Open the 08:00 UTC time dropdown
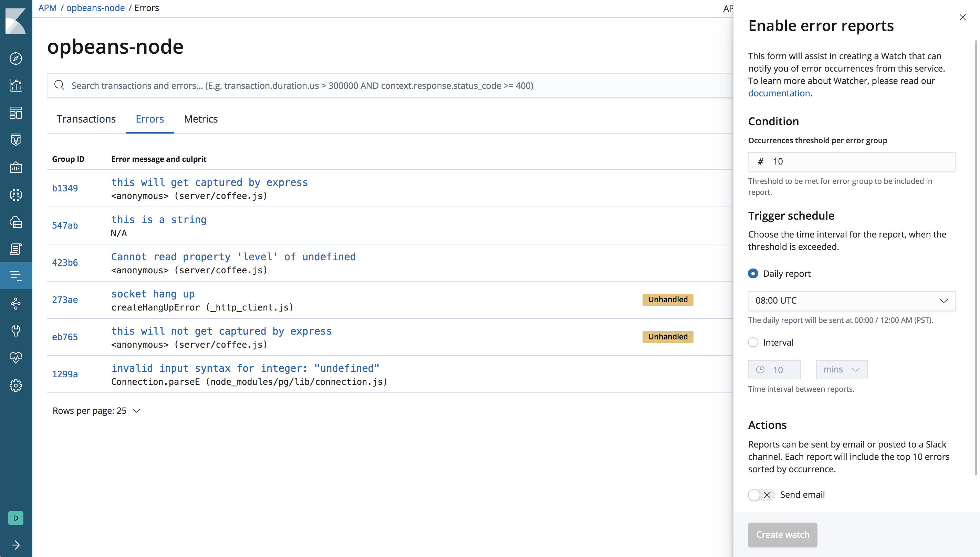 (851, 301)
